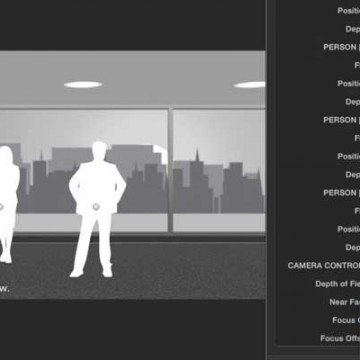Click the left ceiling light in the scene

[x=83, y=85]
